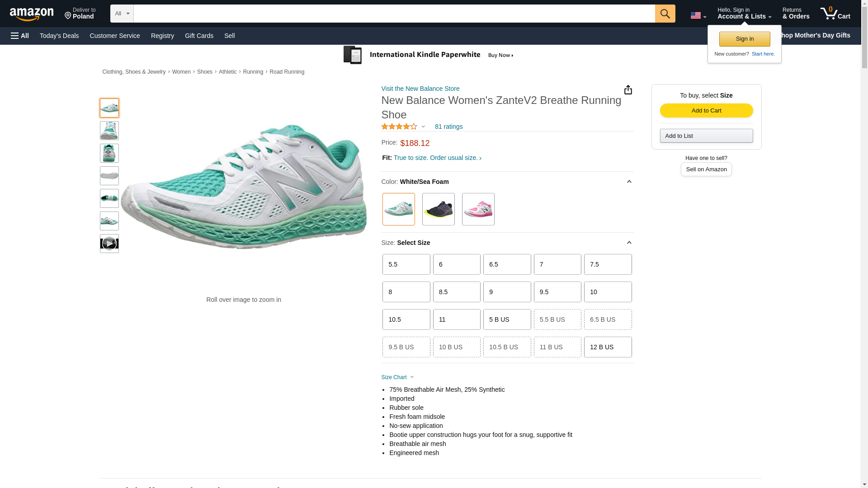This screenshot has height=488, width=868.
Task: Open the search category All dropdown
Action: click(122, 14)
